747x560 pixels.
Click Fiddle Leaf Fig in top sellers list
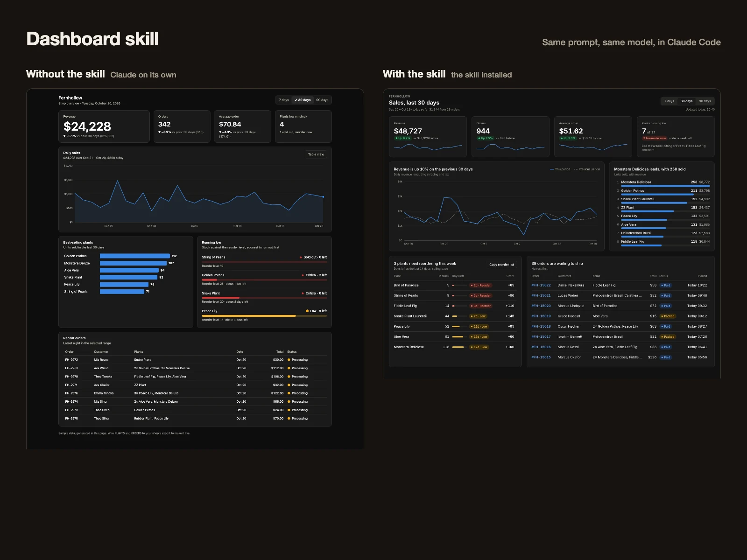pos(633,241)
